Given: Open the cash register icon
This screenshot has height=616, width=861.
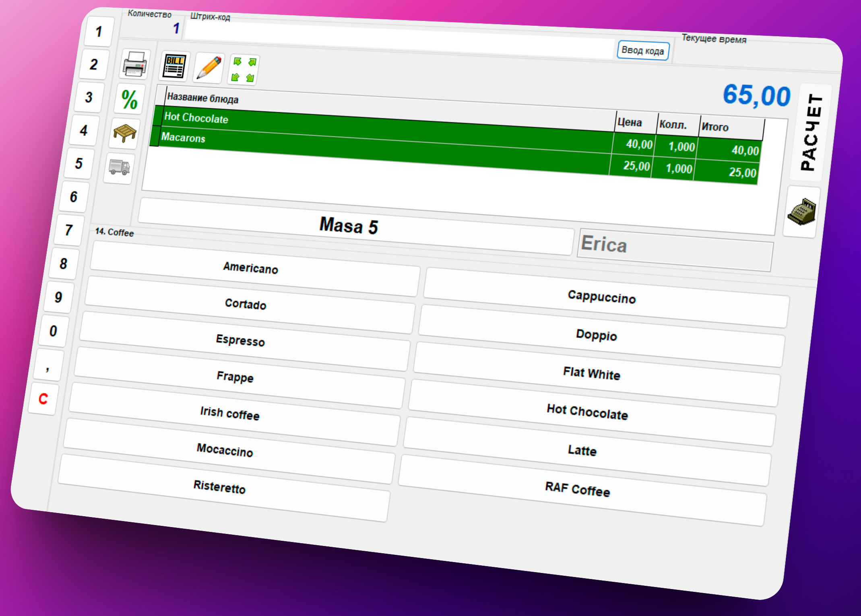Looking at the screenshot, I should click(801, 212).
